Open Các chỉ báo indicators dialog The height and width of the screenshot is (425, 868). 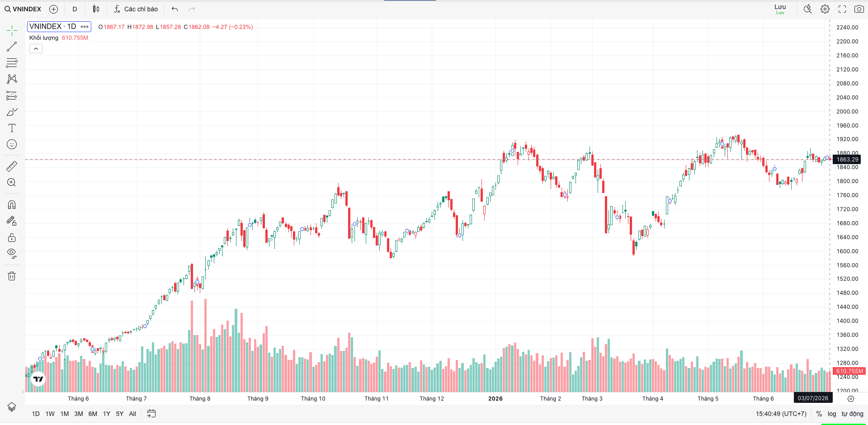tap(136, 9)
